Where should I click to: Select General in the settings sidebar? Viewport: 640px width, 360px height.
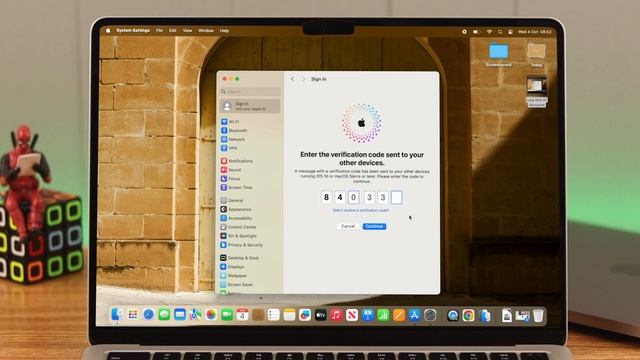(232, 200)
